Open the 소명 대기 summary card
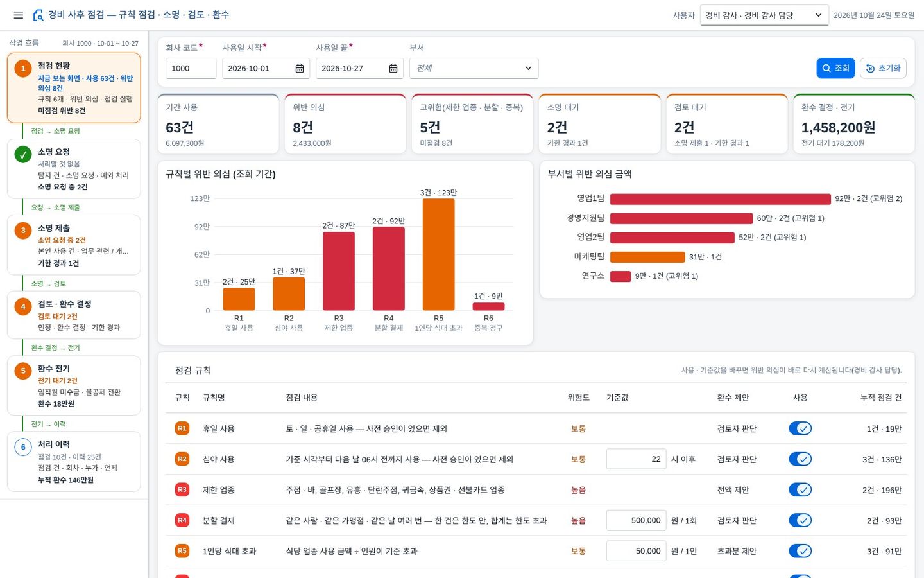924x578 pixels. point(599,124)
